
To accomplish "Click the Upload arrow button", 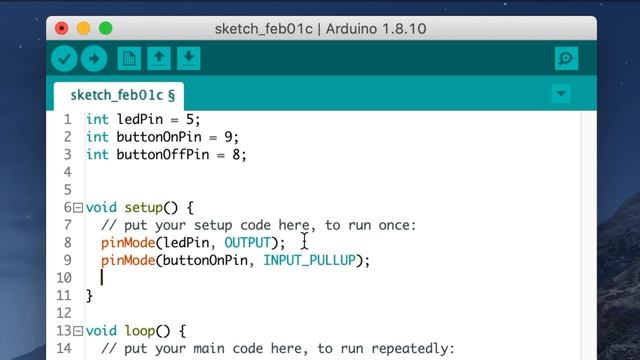I will (x=94, y=59).
